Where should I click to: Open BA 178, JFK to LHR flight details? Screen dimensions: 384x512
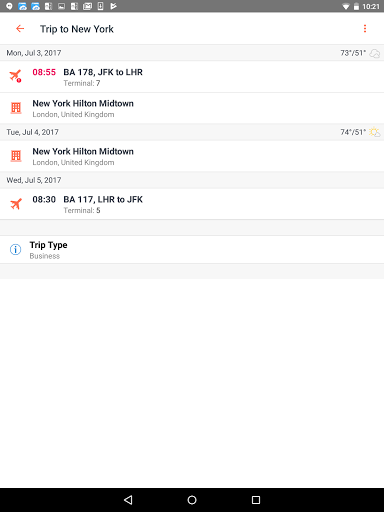192,77
